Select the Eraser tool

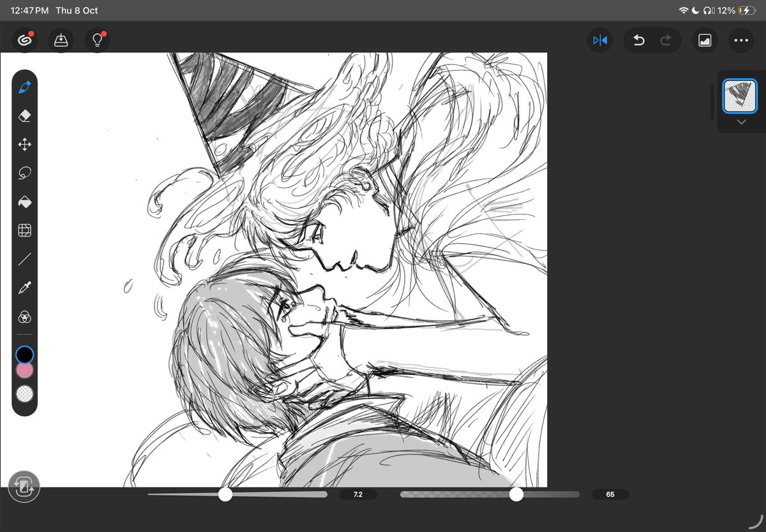[x=25, y=116]
